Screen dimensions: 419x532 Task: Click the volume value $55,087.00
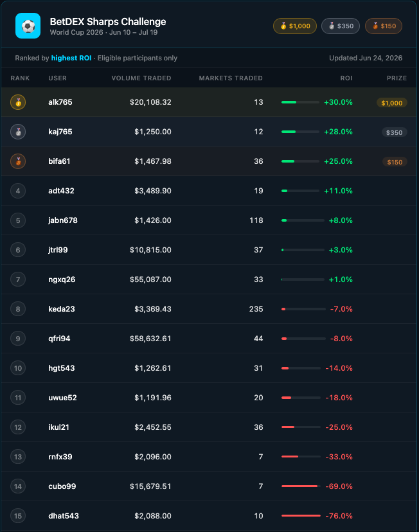pyautogui.click(x=150, y=279)
